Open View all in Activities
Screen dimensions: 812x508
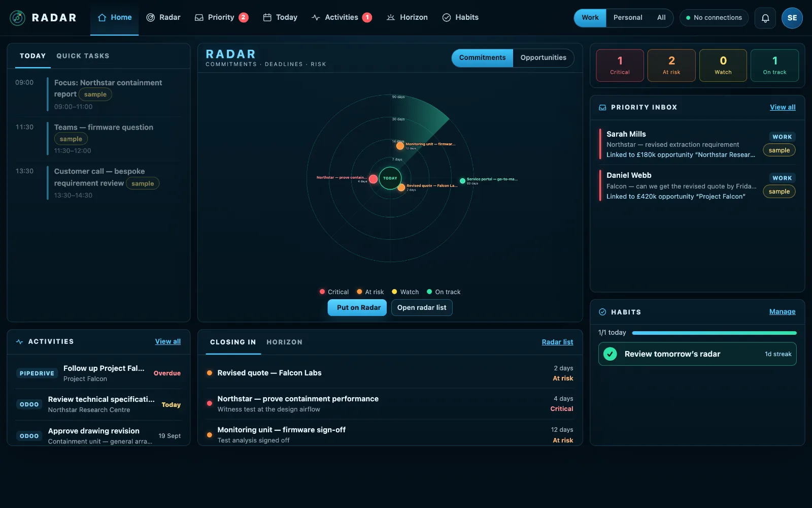click(168, 341)
